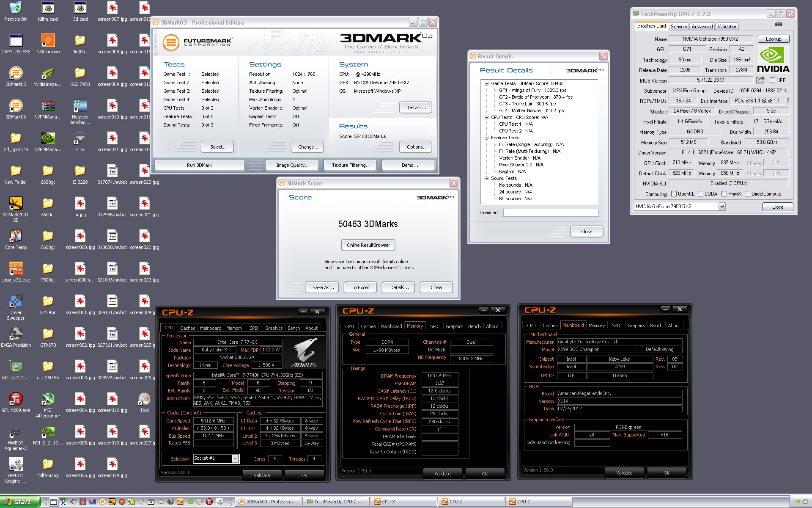The height and width of the screenshot is (508, 812).
Task: Select GT1 - Wings of Fury result row
Action: (532, 90)
